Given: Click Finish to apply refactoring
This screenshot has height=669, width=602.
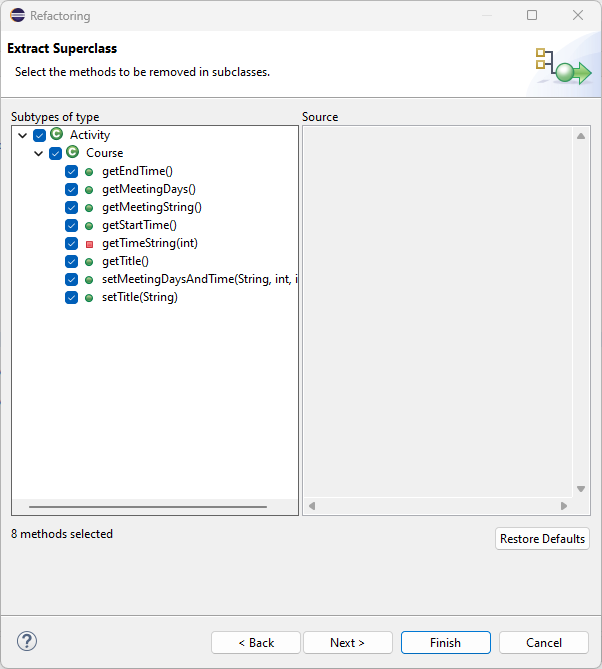Looking at the screenshot, I should [x=446, y=643].
